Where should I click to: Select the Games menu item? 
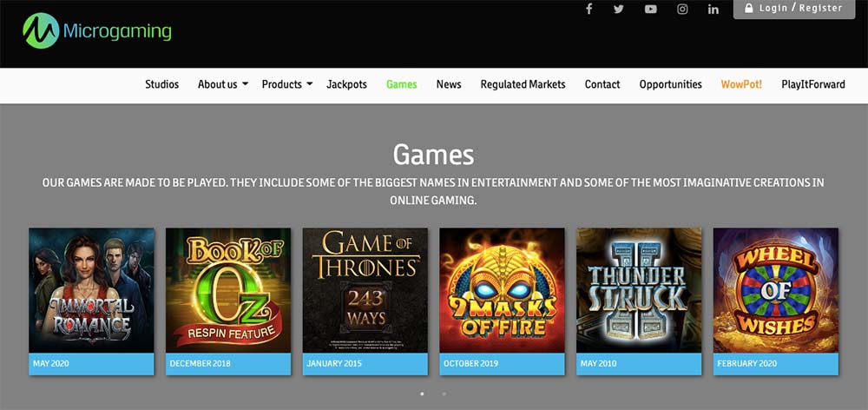pyautogui.click(x=401, y=85)
